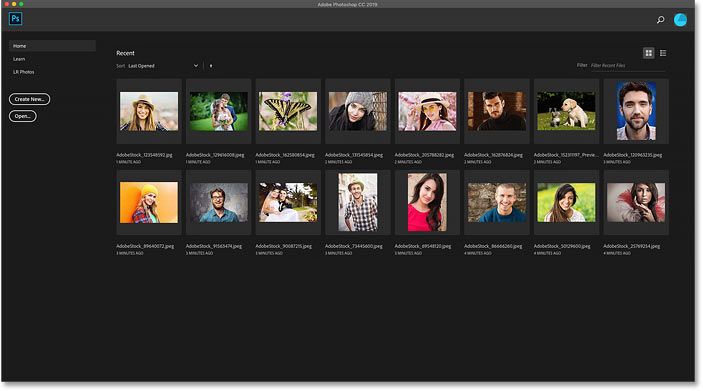Open the woman in yellow field thumbnail
This screenshot has height=391, width=703.
(x=566, y=202)
